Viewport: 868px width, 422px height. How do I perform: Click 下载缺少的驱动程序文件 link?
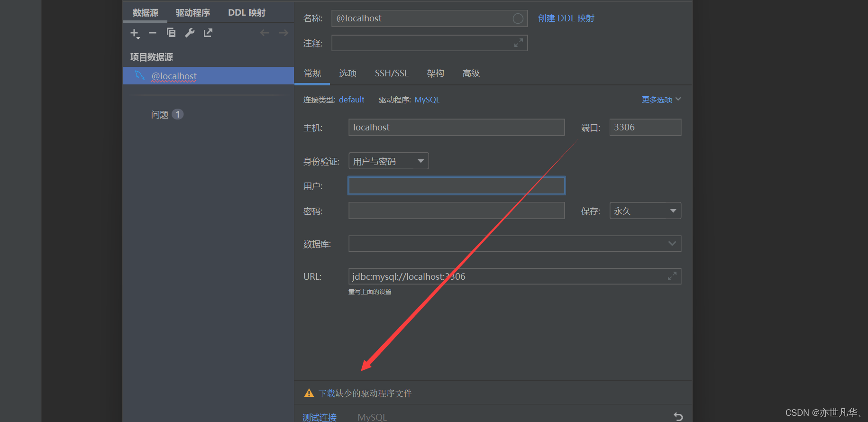pyautogui.click(x=365, y=394)
